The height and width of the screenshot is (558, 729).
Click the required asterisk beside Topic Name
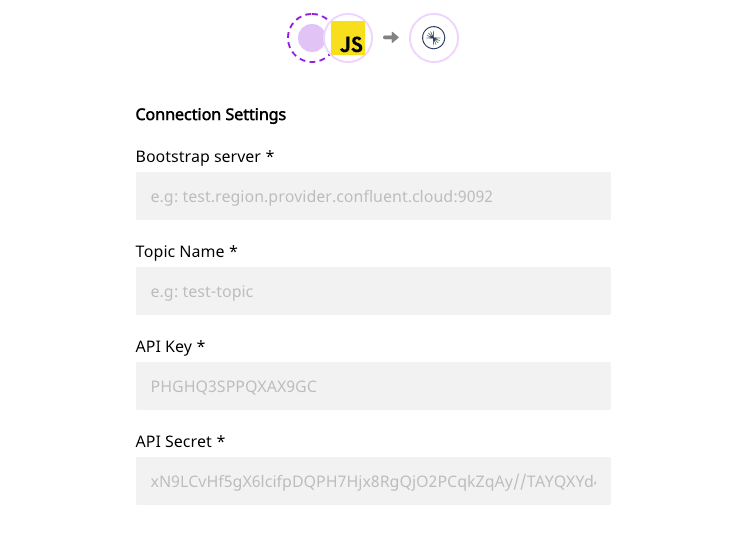(x=233, y=251)
